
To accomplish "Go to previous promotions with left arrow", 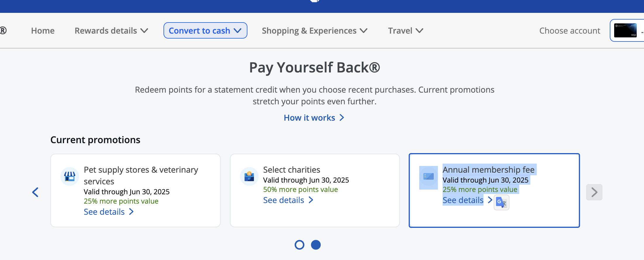I will click(x=35, y=192).
